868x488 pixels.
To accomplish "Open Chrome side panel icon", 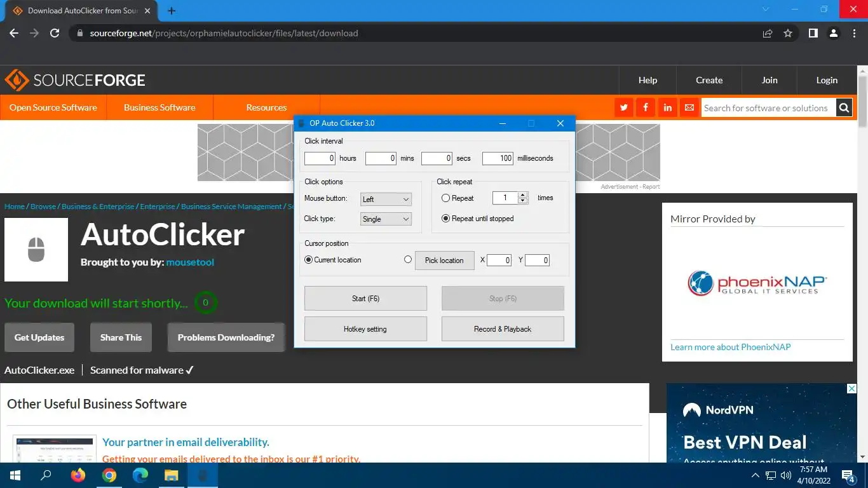I will pos(813,33).
